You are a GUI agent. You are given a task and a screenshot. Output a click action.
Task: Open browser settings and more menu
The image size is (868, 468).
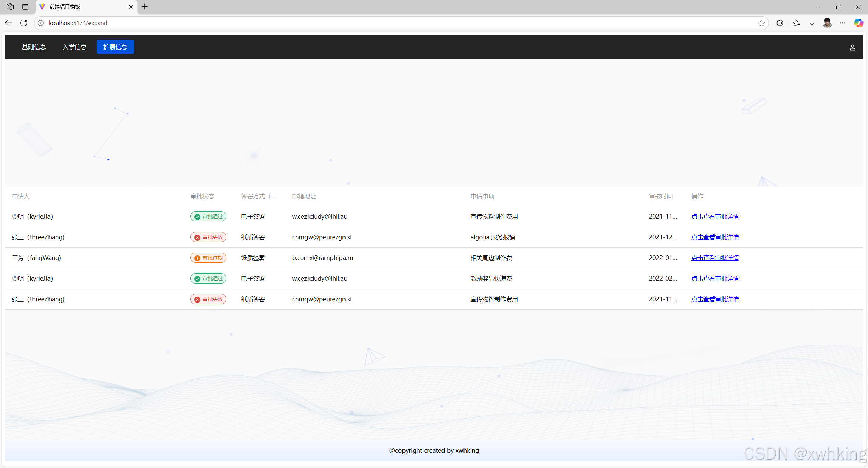(x=843, y=23)
